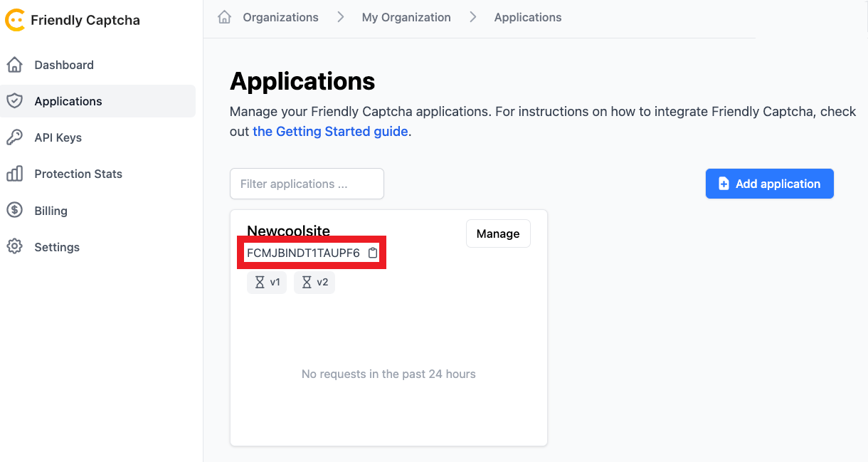Click the Add application button
Image resolution: width=868 pixels, height=462 pixels.
point(769,184)
